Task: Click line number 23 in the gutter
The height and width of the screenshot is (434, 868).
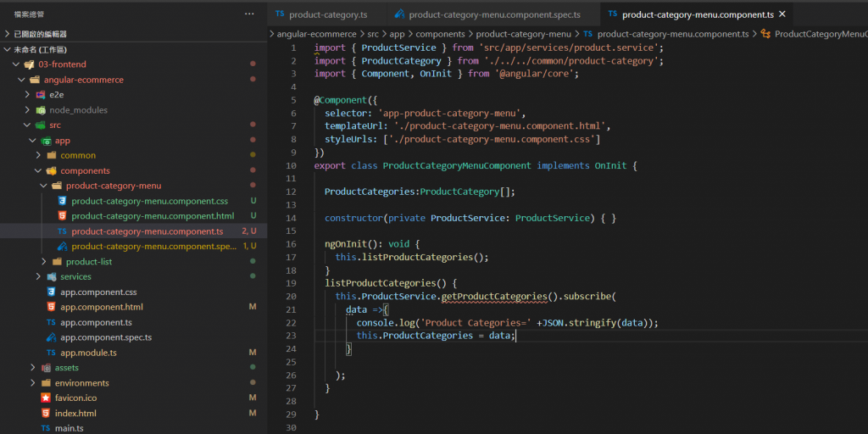Action: click(292, 336)
